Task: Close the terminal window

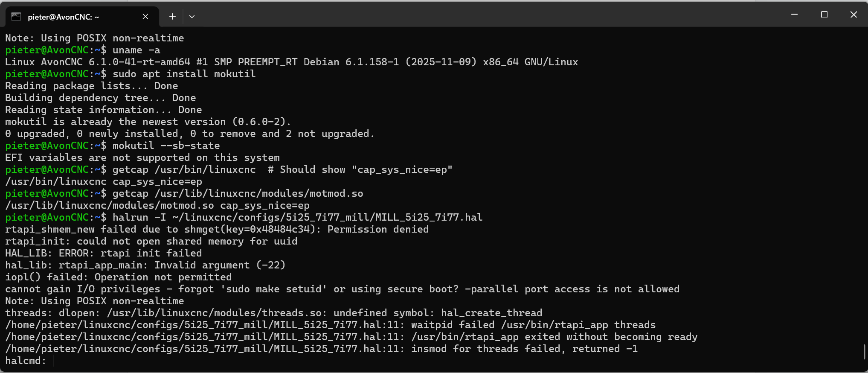Action: point(853,15)
